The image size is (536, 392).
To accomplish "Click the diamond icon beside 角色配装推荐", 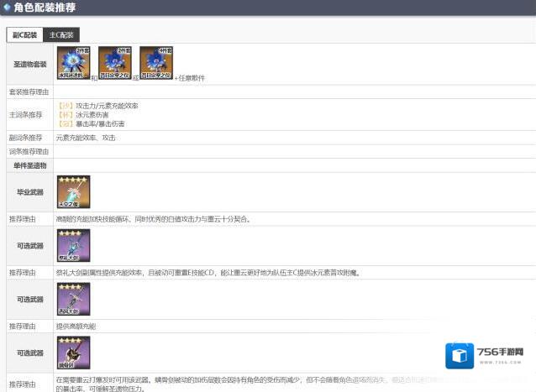I will (x=7, y=7).
